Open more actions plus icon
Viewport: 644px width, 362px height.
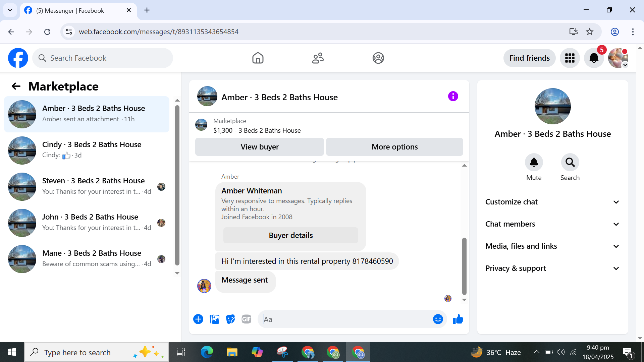pyautogui.click(x=198, y=319)
